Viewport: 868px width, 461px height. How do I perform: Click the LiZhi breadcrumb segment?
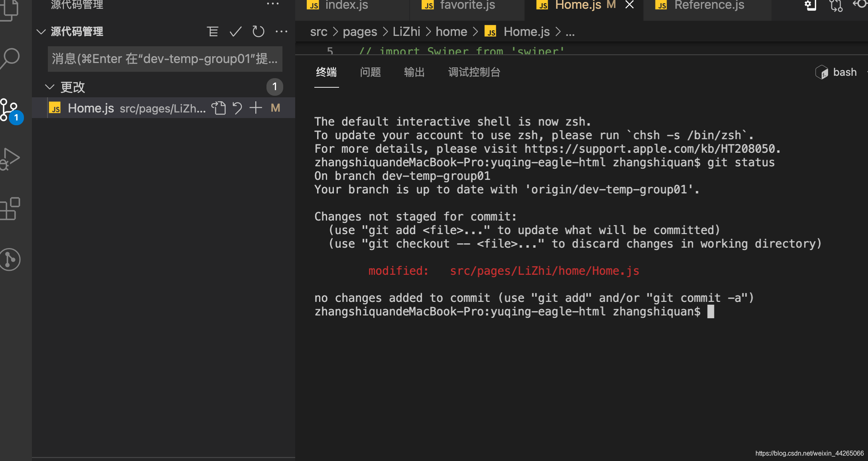tap(406, 32)
